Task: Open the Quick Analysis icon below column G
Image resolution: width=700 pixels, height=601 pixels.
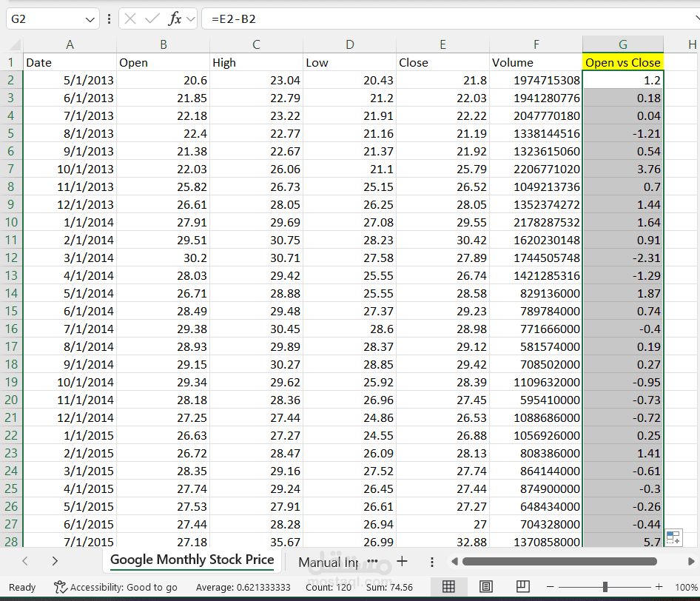Action: (x=673, y=538)
